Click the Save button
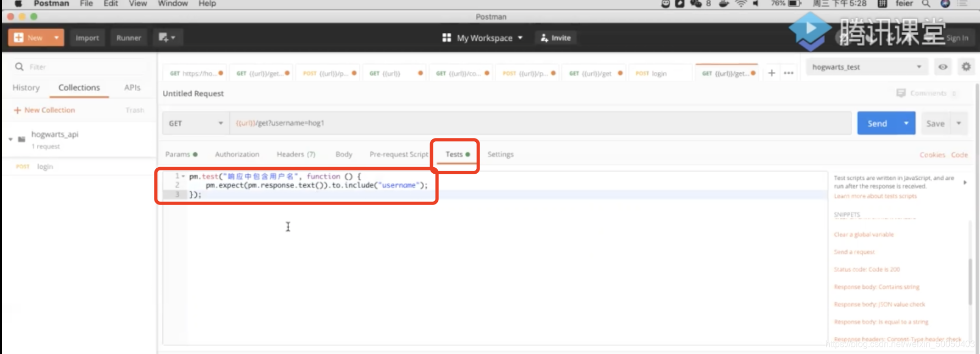The image size is (980, 354). click(x=935, y=123)
